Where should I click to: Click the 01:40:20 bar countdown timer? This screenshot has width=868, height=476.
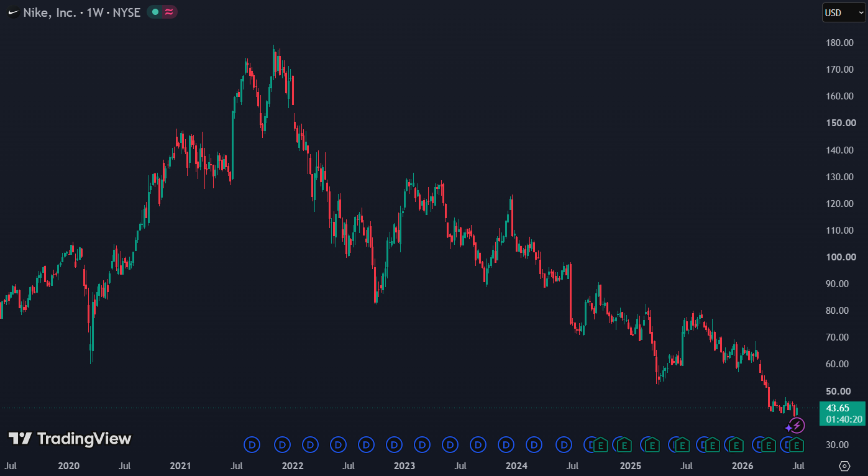[x=843, y=419]
